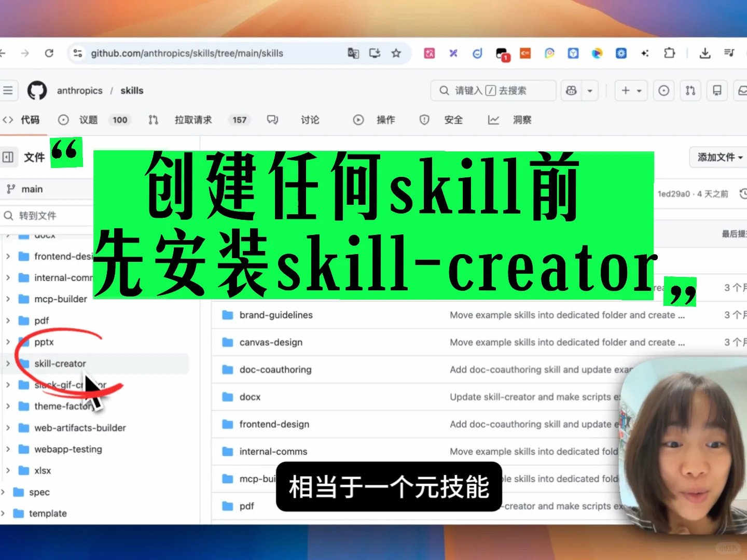The image size is (747, 560).
Task: Expand the internal-comms tree folder chevron
Action: tap(8, 277)
